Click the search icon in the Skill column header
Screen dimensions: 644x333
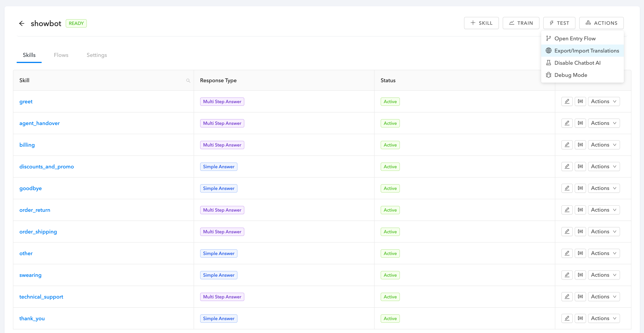[188, 80]
